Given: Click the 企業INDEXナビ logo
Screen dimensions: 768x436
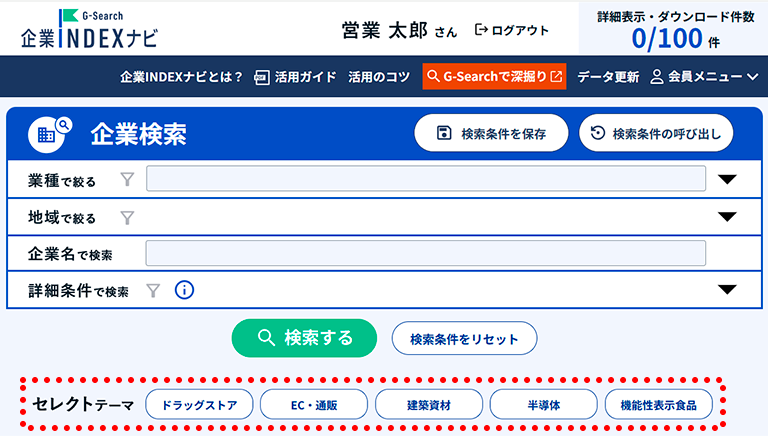Looking at the screenshot, I should pyautogui.click(x=88, y=30).
